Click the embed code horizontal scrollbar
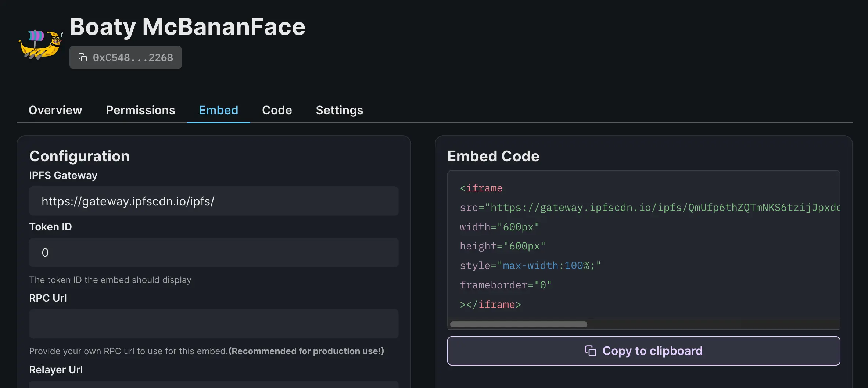The height and width of the screenshot is (388, 868). click(518, 324)
